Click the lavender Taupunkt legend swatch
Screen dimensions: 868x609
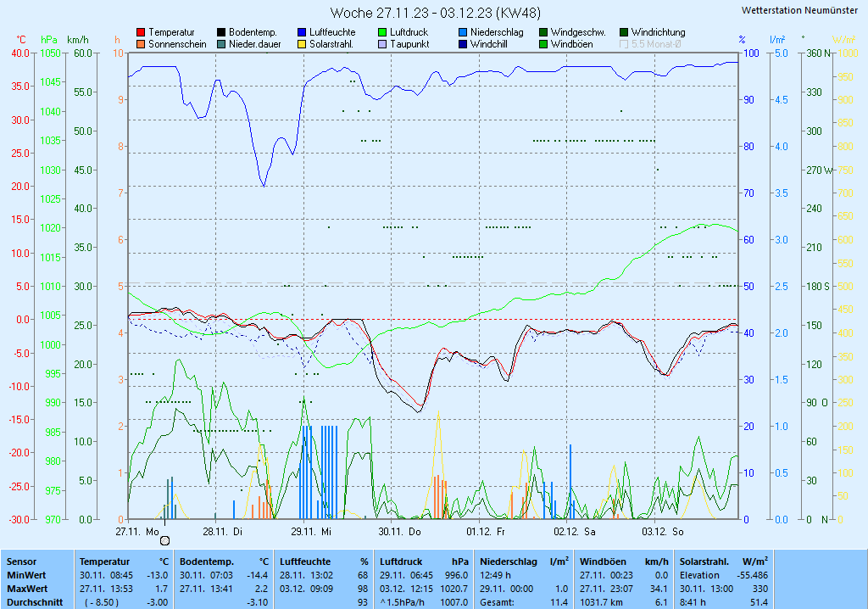coord(382,44)
